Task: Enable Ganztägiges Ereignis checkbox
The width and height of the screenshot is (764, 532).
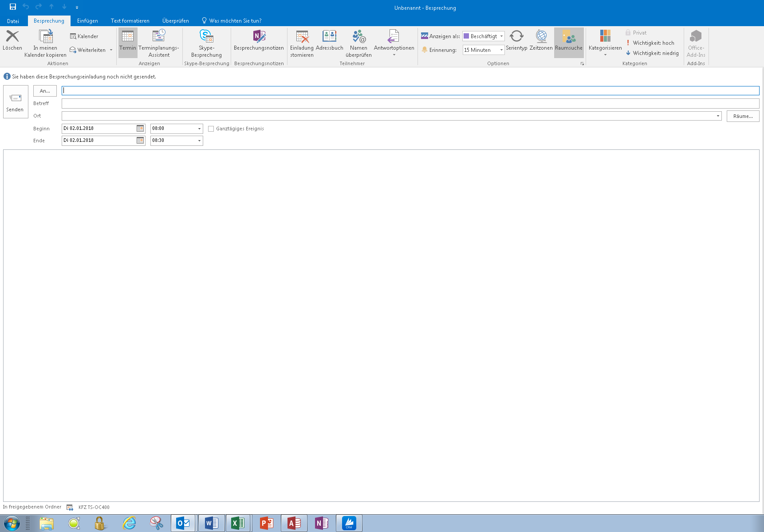Action: 211,129
